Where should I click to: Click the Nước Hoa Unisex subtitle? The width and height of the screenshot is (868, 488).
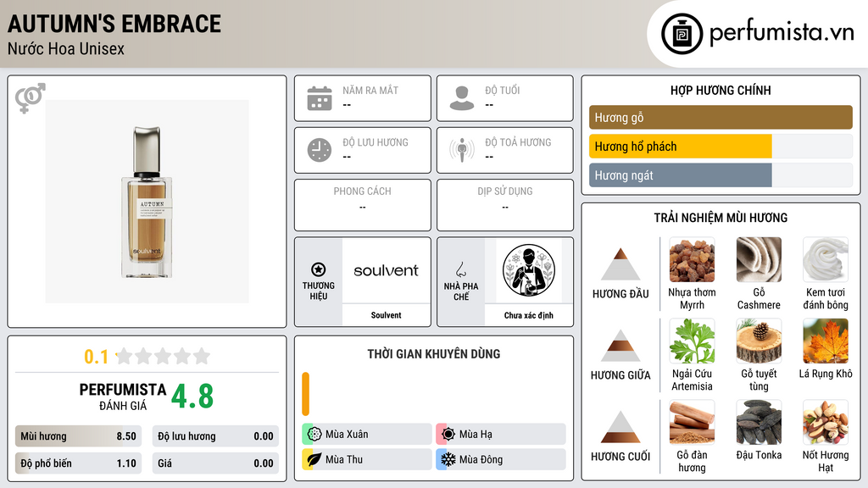point(66,48)
